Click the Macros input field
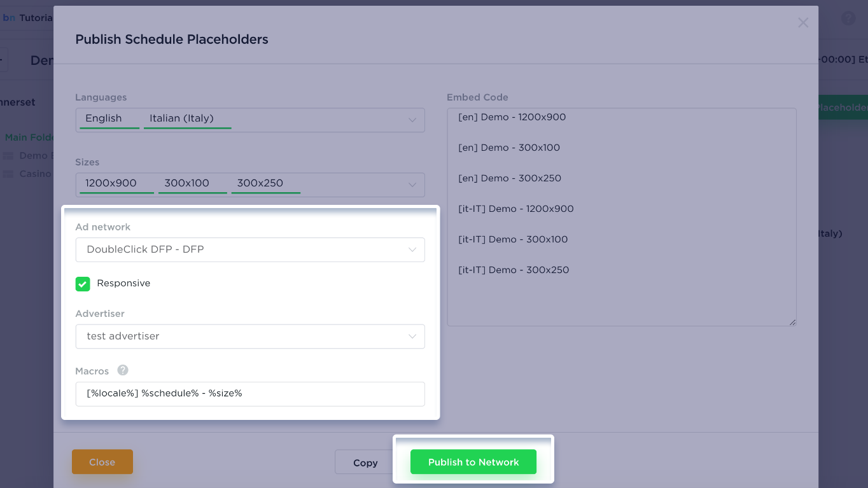 coord(250,394)
